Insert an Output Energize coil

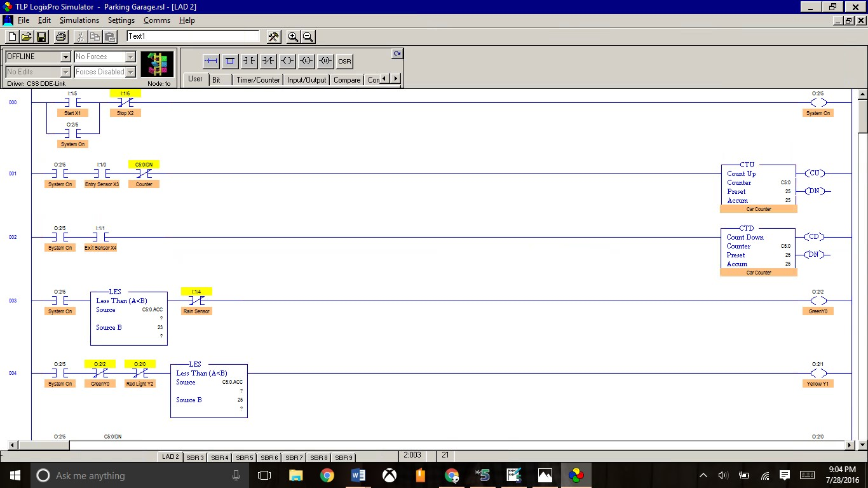tap(286, 61)
